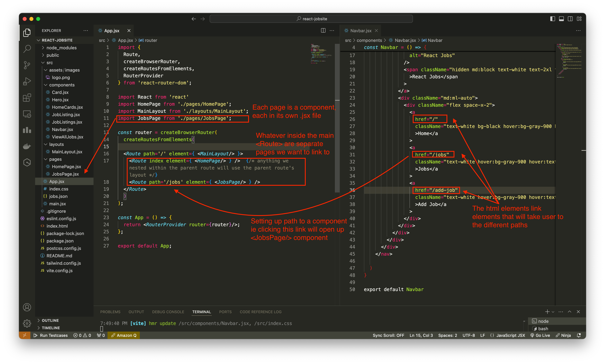
Task: Click the App.jsx minimap preview
Action: coord(321,54)
